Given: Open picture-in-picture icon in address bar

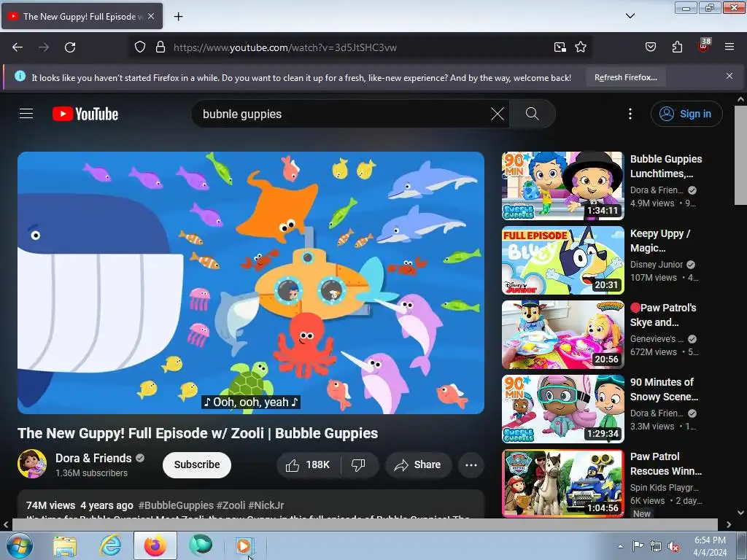Looking at the screenshot, I should [x=560, y=47].
